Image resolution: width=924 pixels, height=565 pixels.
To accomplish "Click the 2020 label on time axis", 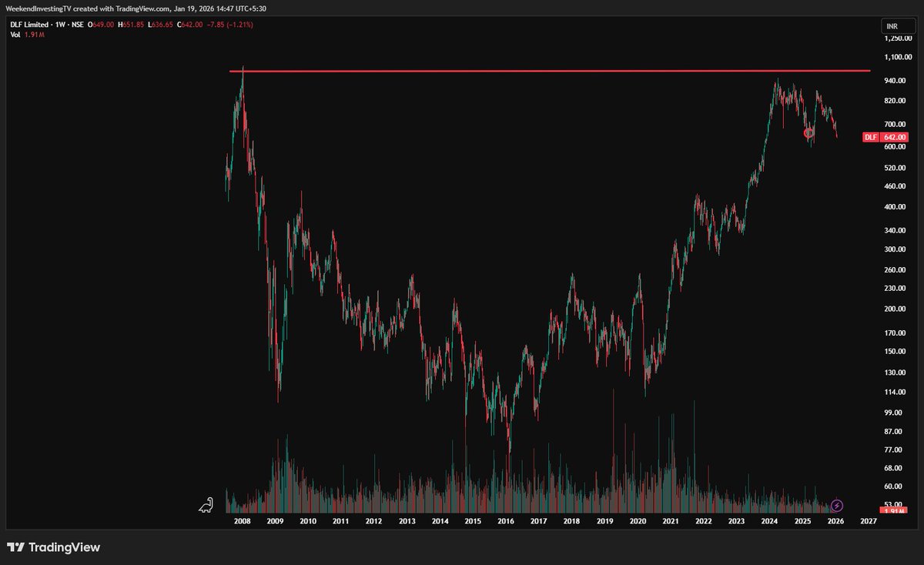I will pyautogui.click(x=638, y=521).
